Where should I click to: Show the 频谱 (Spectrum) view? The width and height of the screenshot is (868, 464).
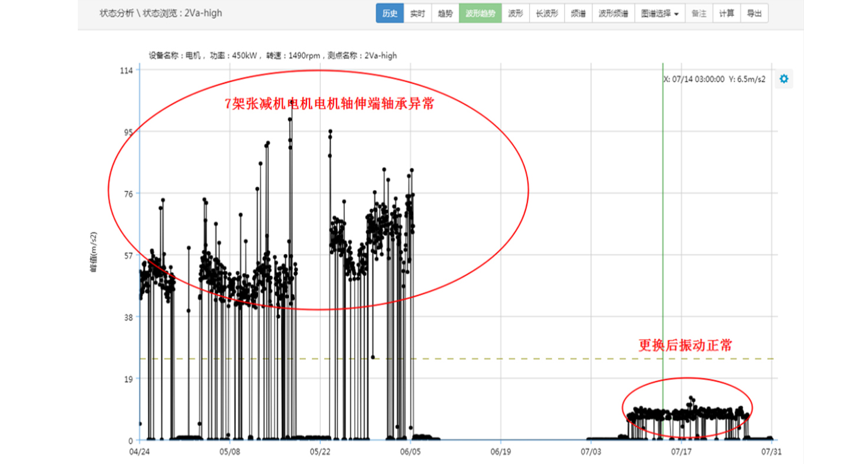[x=578, y=14]
